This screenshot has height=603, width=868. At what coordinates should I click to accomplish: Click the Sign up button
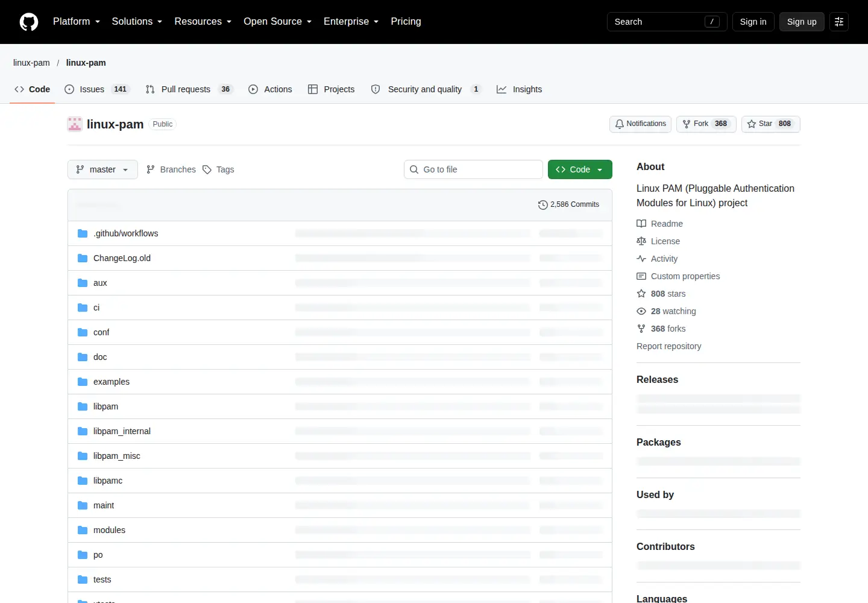(802, 22)
